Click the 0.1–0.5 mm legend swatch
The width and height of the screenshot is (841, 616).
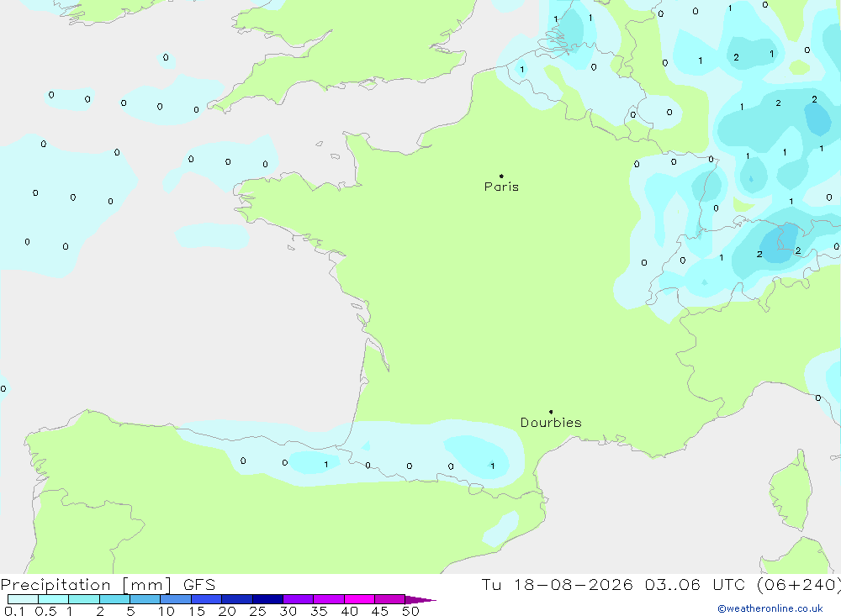23,599
